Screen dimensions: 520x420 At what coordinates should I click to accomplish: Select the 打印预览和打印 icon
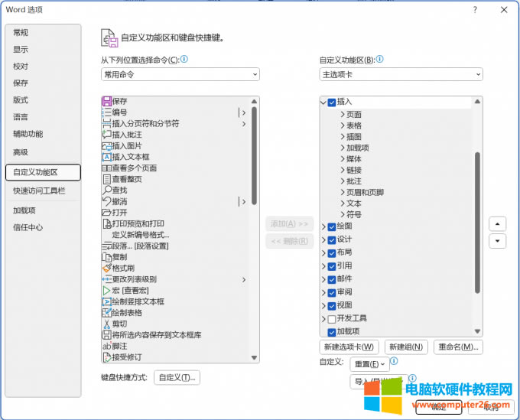tap(107, 223)
